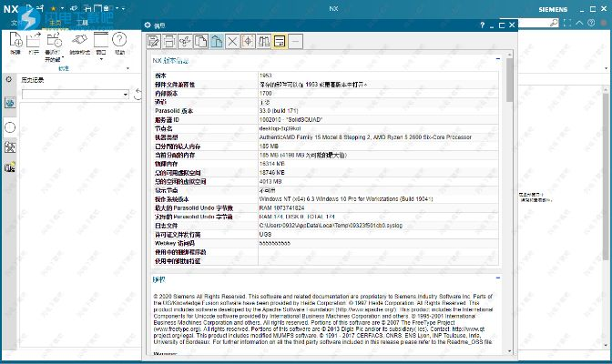Click the SolidSQUAD server ID value
Screen dimensions: 612x364
click(x=291, y=120)
